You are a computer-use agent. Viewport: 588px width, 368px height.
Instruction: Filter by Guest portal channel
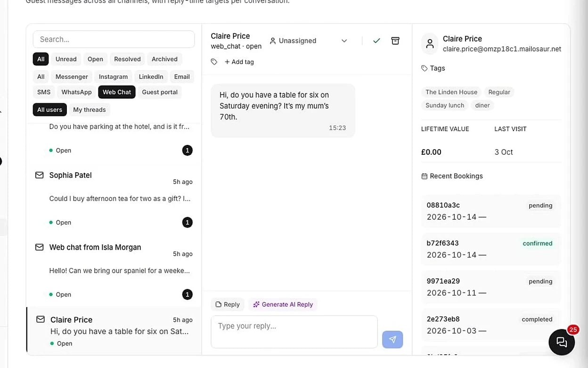tap(160, 92)
